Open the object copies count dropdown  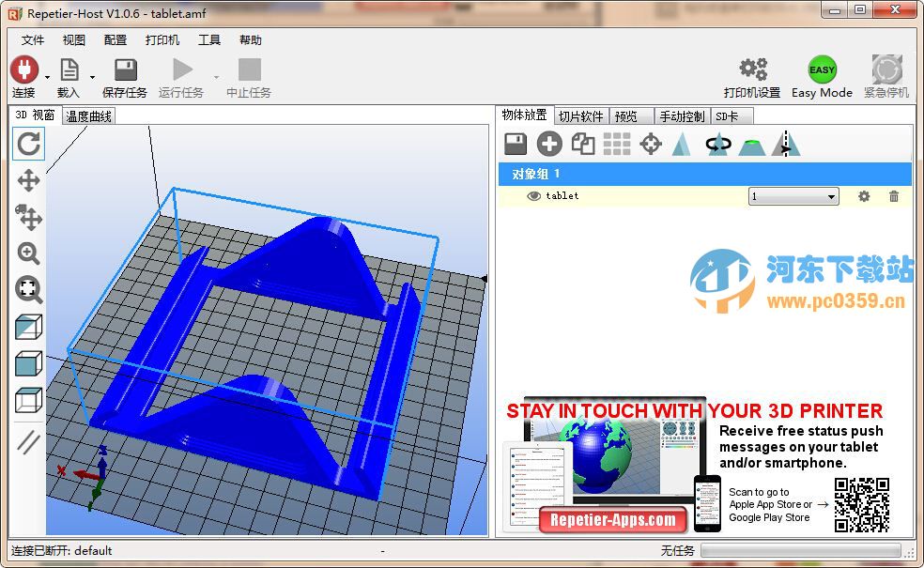point(830,196)
